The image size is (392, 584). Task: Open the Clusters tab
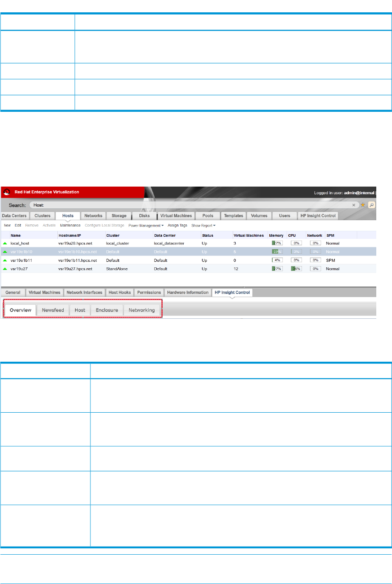point(42,216)
